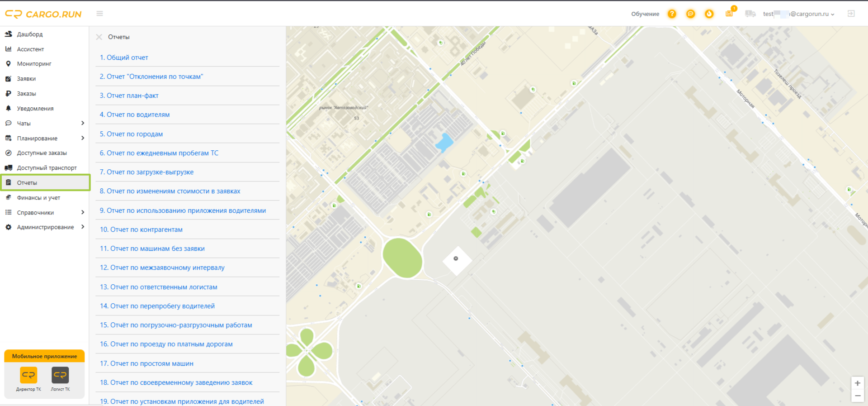Open Финансы и учет section

(38, 198)
